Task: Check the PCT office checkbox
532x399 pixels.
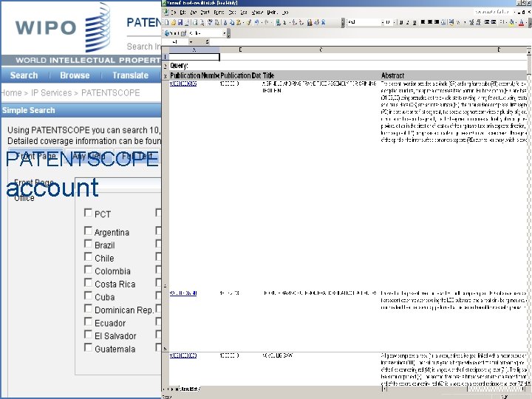Action: 88,213
